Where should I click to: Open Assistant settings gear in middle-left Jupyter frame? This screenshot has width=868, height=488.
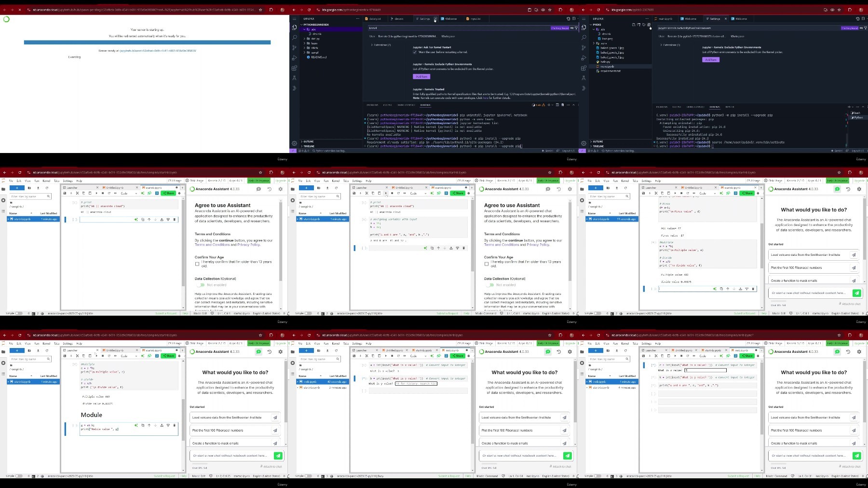[x=280, y=189]
